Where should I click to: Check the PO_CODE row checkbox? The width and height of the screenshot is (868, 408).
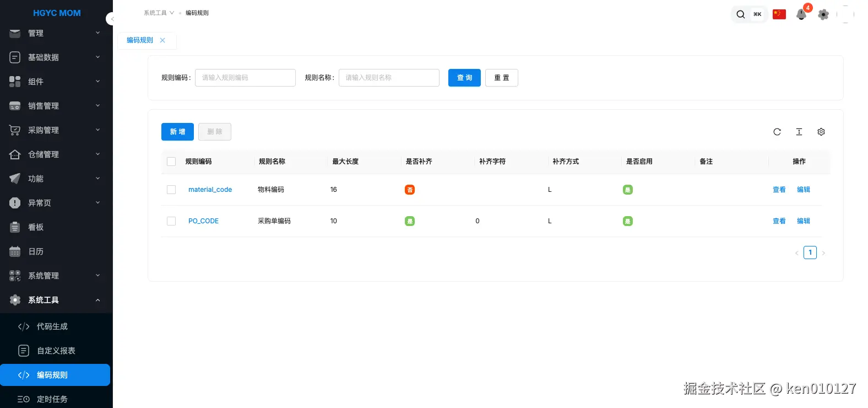coord(171,221)
